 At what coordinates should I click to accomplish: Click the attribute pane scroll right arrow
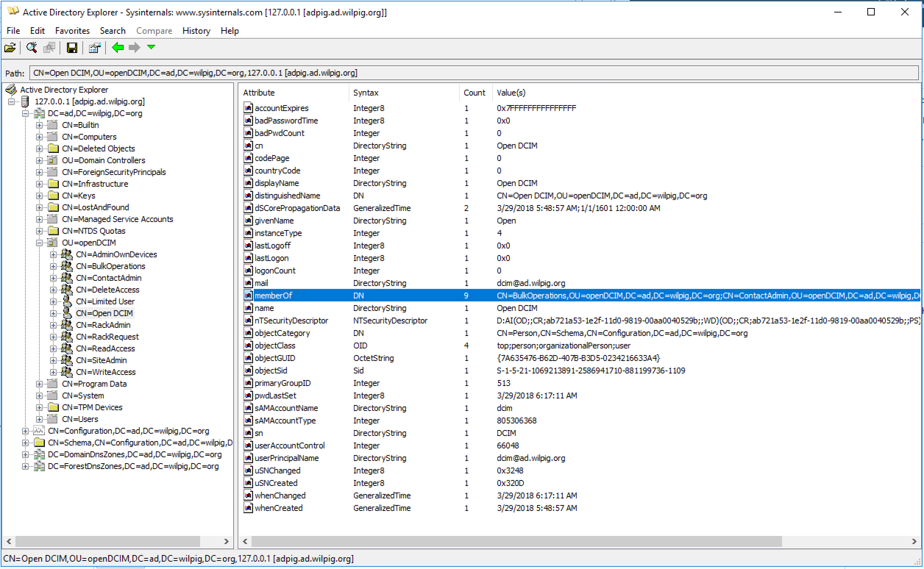tap(914, 541)
